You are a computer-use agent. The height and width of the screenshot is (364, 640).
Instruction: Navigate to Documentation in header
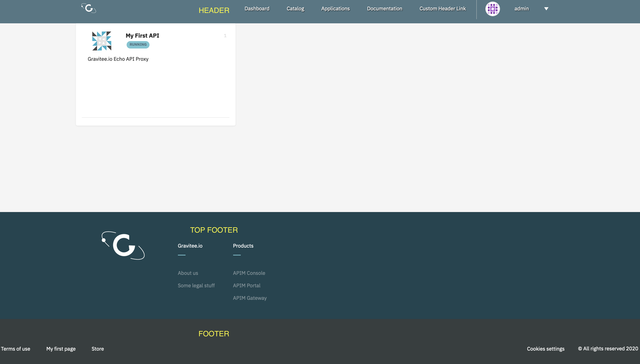[384, 9]
